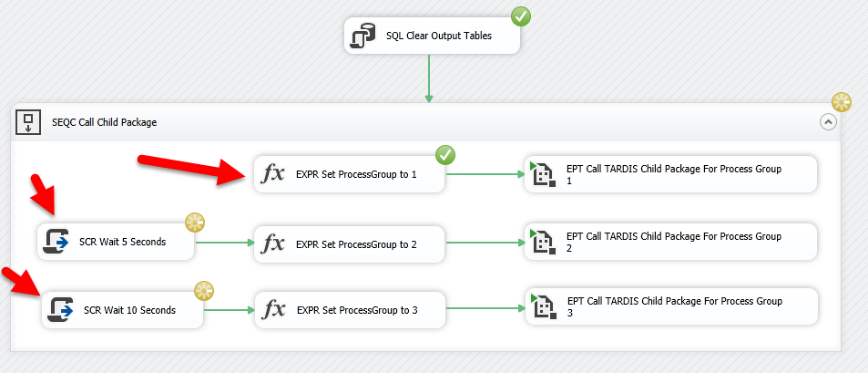Click the fx icon for ProcessGroup 3
Viewport: 868px width, 373px height.
273,310
